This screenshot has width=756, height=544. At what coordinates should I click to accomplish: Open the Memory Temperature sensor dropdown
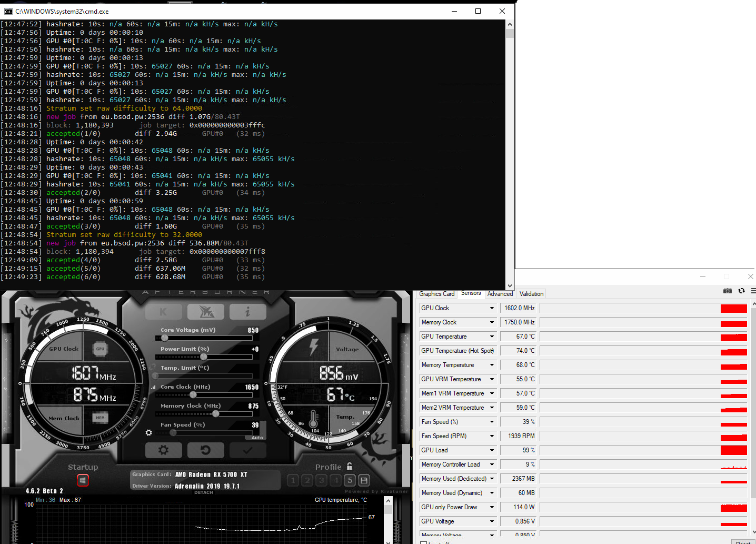pyautogui.click(x=492, y=365)
